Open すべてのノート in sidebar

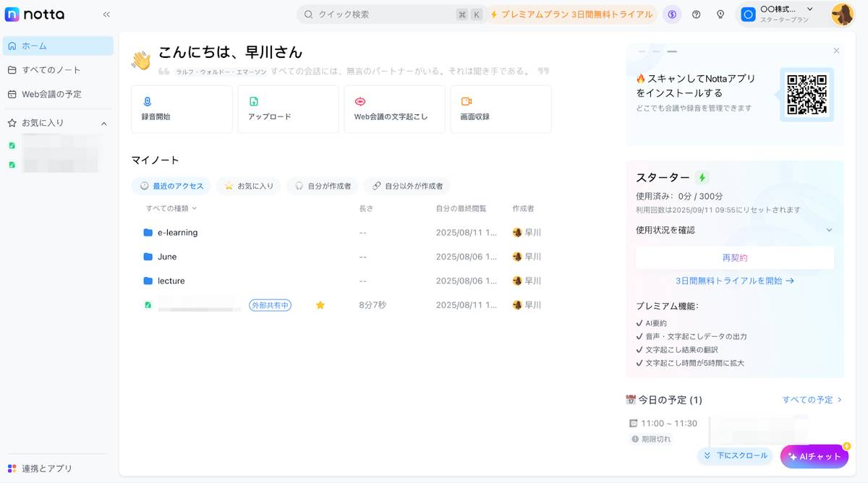[58, 70]
